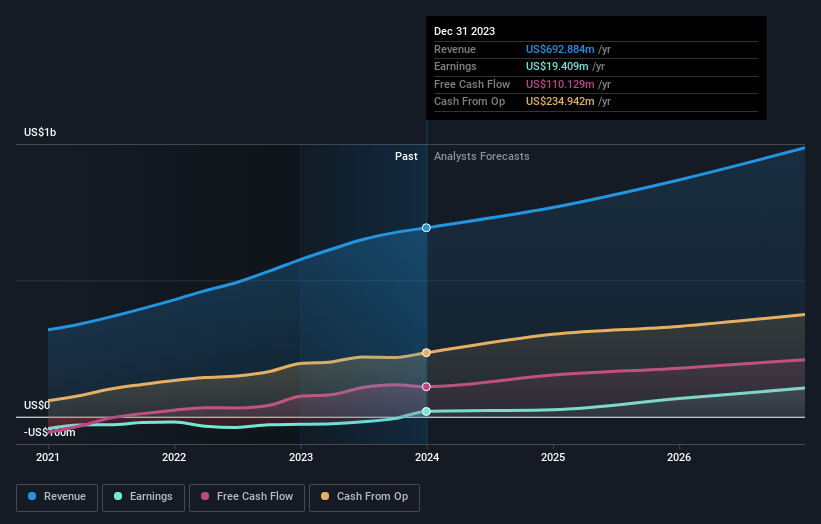
Task: Click the 2022 x-axis label
Action: coord(174,458)
